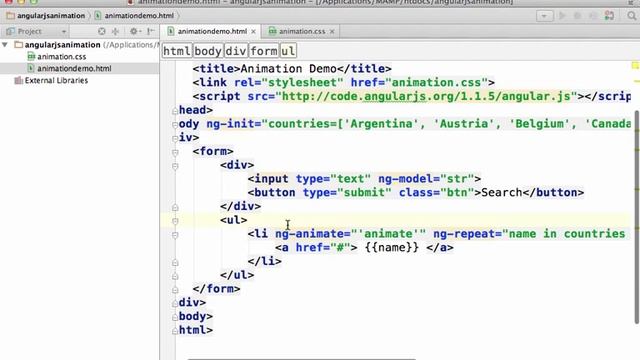Select animation.css in project tree
640x360 pixels.
(62, 57)
